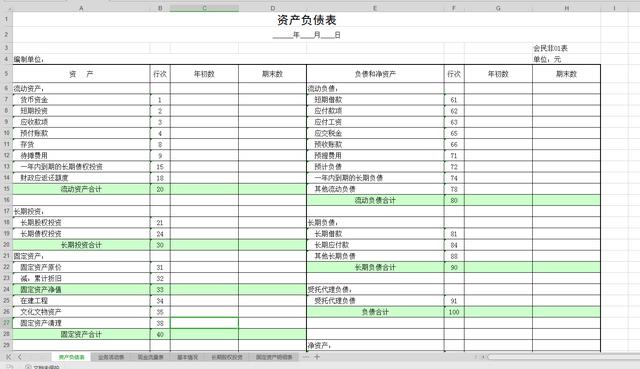Select the 长期债权投资 cell

coord(81,233)
